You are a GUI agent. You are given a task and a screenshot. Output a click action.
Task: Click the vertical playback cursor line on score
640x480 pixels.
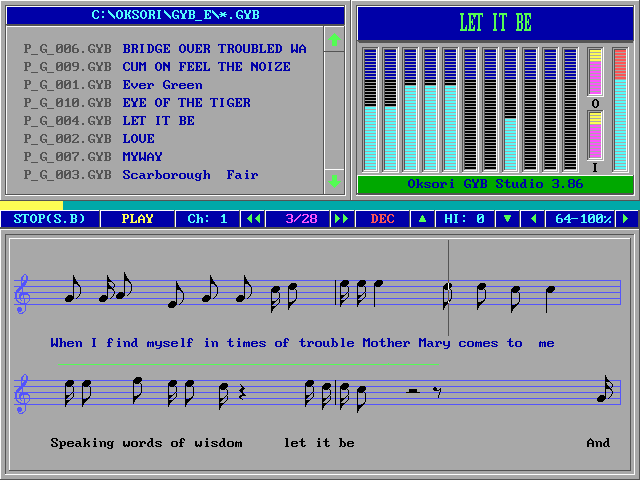click(449, 288)
